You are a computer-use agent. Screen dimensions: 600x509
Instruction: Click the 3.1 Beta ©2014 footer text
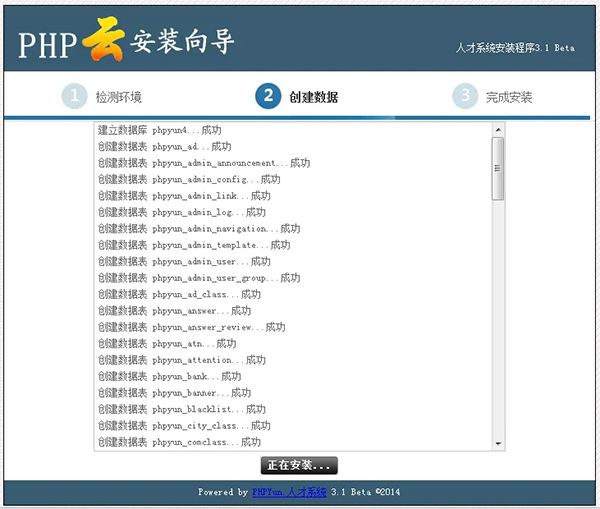365,492
